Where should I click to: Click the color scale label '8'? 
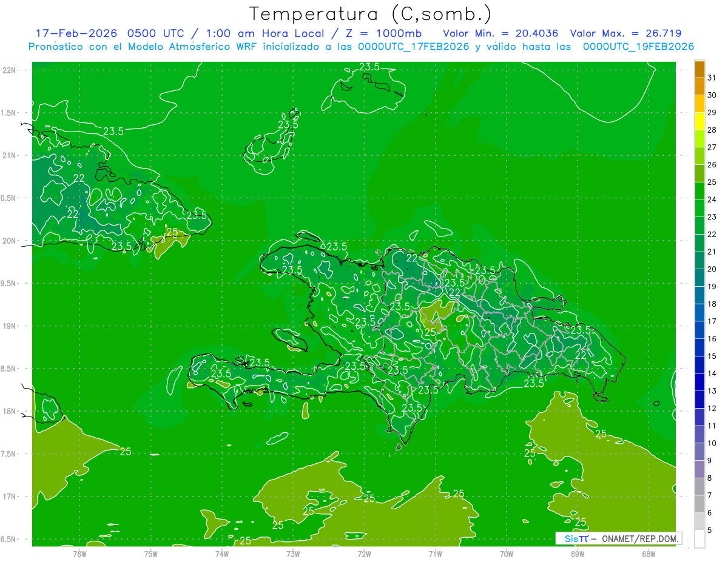(710, 478)
